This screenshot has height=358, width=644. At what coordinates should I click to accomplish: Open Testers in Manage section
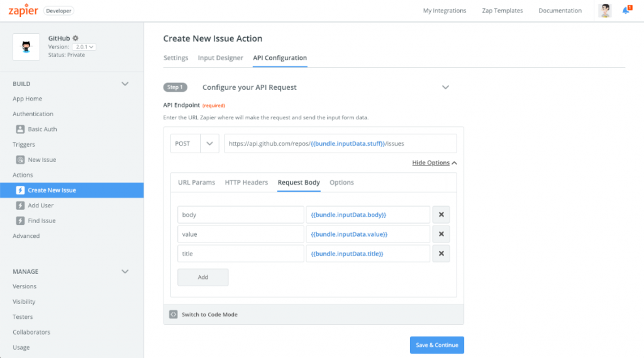pyautogui.click(x=23, y=317)
